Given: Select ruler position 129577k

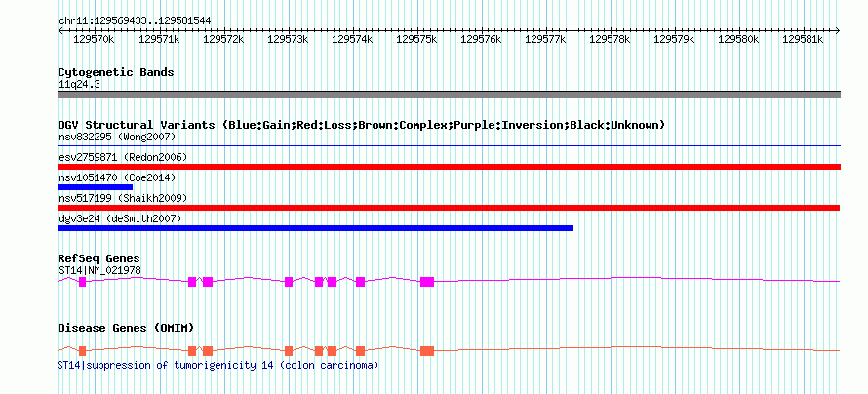Looking at the screenshot, I should coord(545,39).
